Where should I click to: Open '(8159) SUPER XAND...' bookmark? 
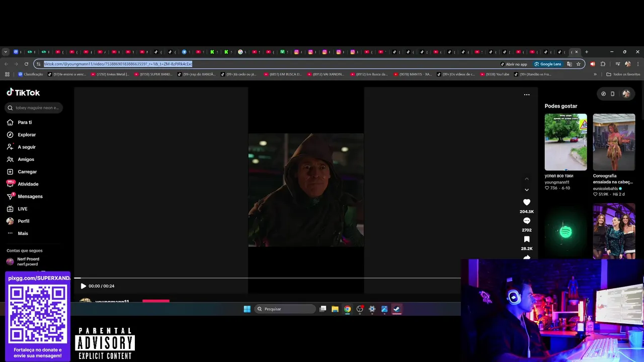pos(153,74)
